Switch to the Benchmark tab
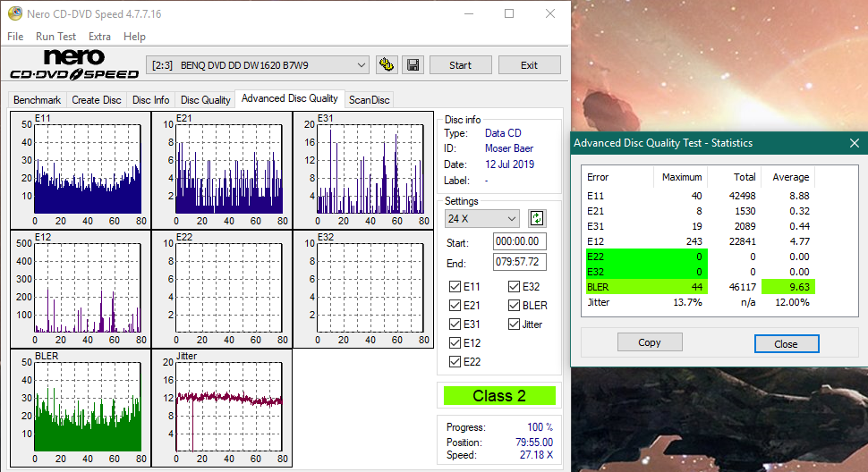The width and height of the screenshot is (868, 472). (37, 100)
